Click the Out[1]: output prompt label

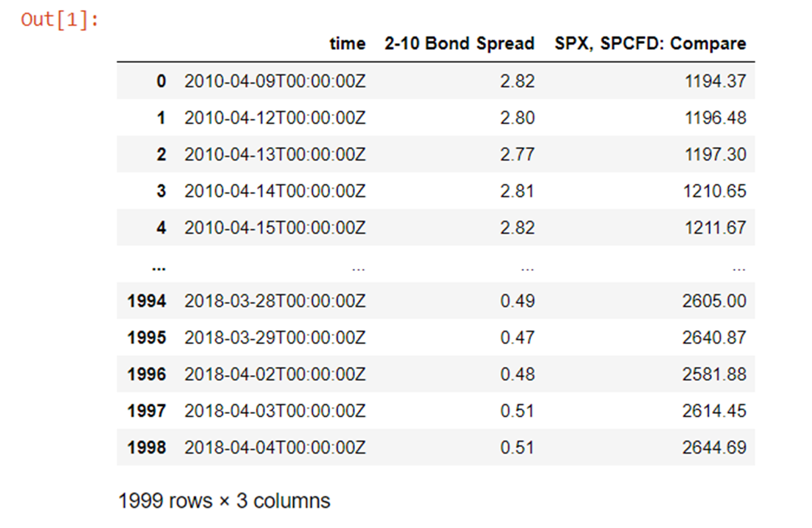60,20
